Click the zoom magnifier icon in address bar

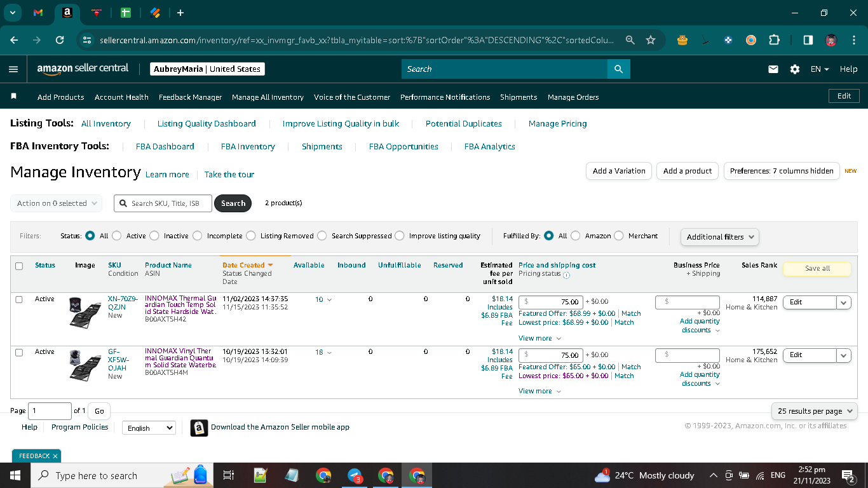630,40
